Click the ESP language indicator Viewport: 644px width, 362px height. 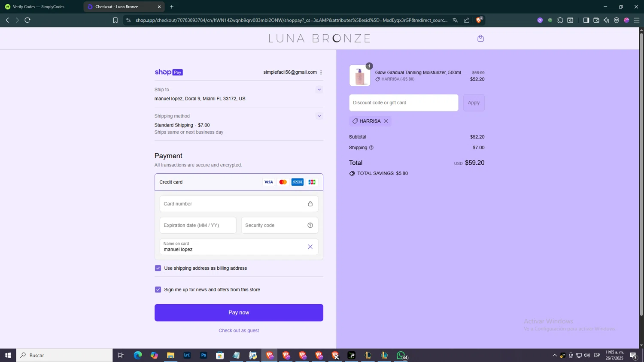pos(597,355)
